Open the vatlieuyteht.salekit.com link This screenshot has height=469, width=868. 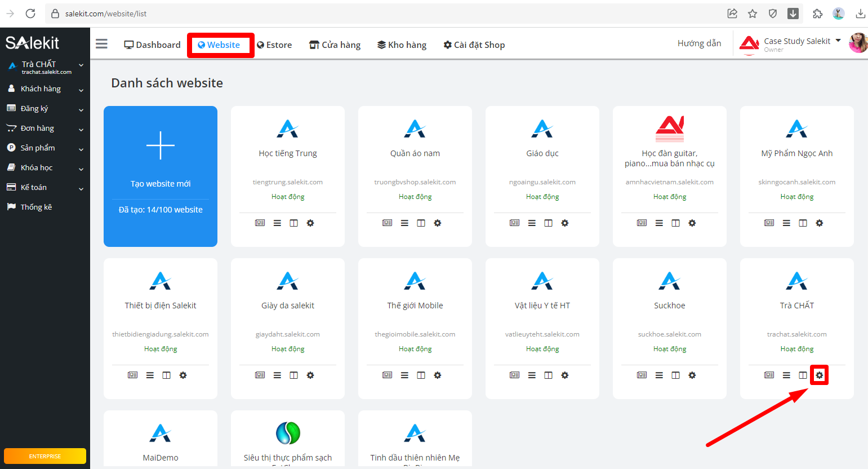coord(542,334)
